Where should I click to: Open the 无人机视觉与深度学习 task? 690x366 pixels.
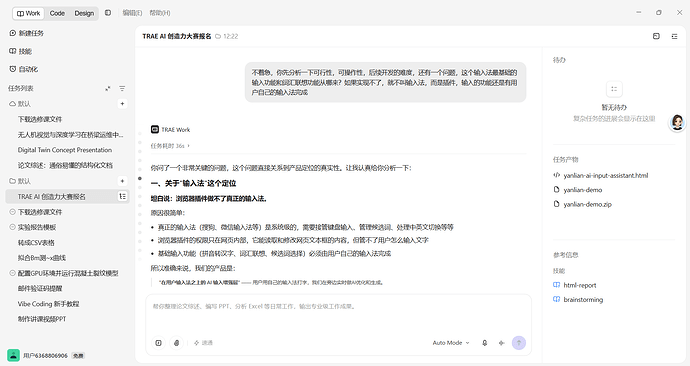click(70, 135)
